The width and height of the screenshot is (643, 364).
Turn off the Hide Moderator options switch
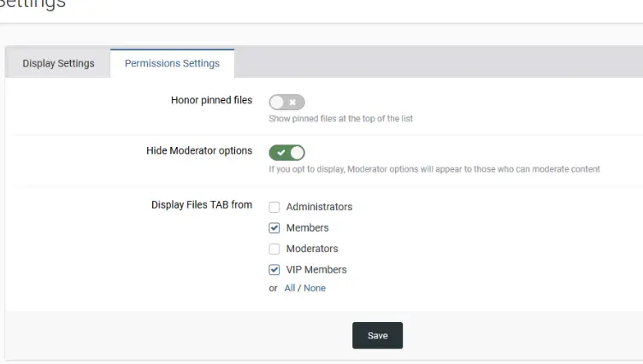pyautogui.click(x=286, y=152)
